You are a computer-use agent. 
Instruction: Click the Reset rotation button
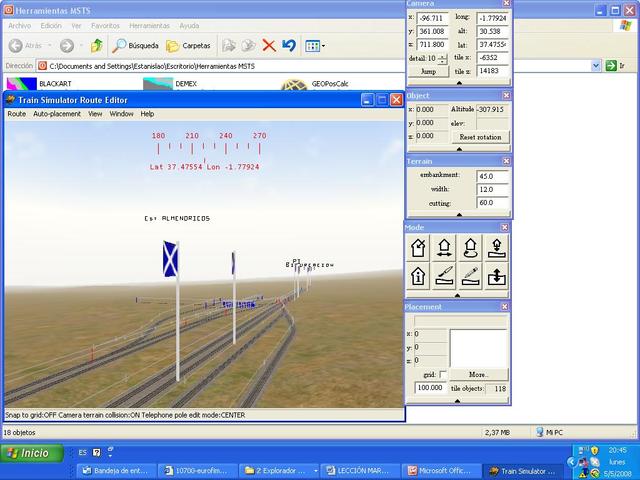[479, 136]
